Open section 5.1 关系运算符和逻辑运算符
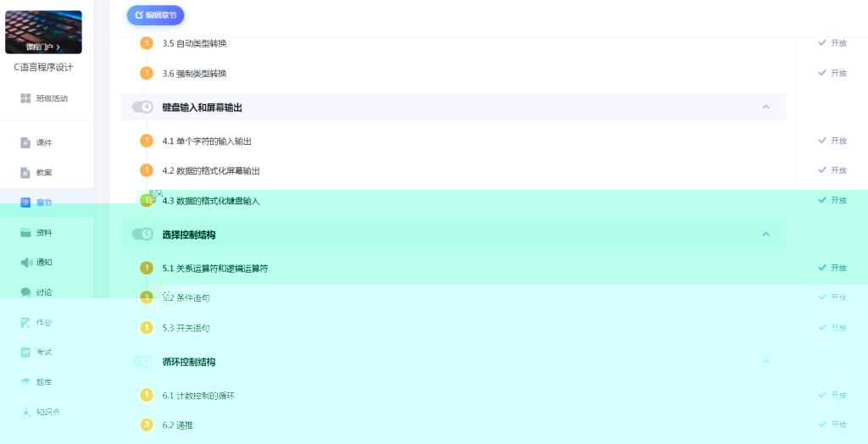Screen dimensions: 868x444 point(215,269)
